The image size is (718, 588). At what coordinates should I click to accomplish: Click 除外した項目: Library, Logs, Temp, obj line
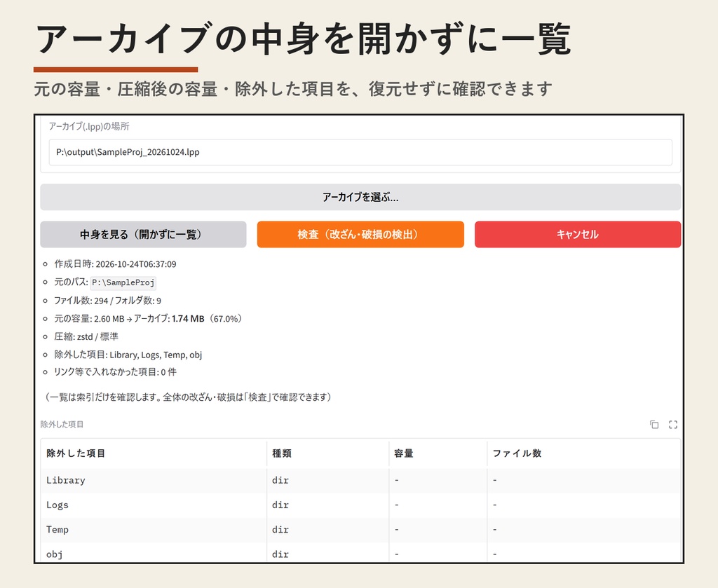128,355
